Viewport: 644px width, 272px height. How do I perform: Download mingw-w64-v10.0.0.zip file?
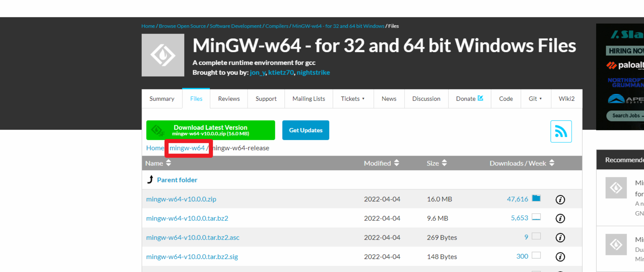click(x=181, y=199)
